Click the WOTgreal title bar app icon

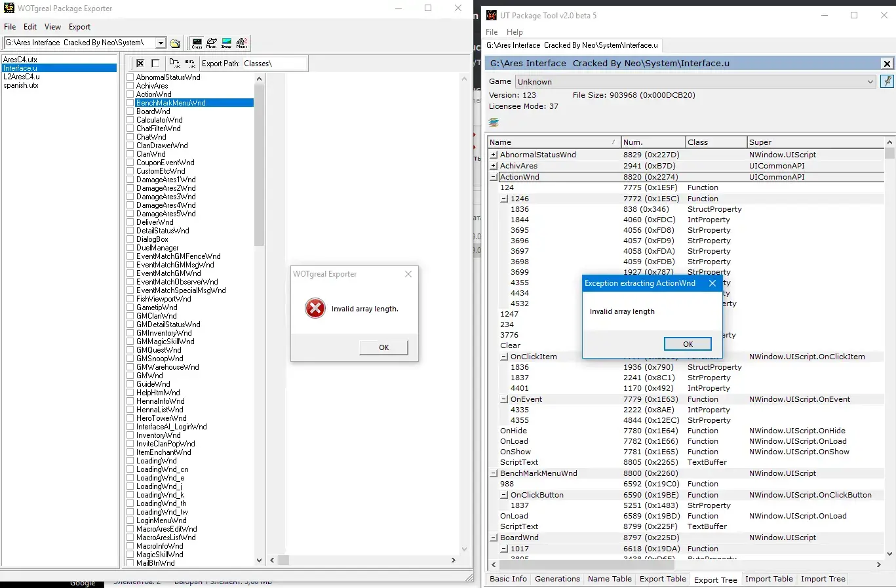[9, 9]
